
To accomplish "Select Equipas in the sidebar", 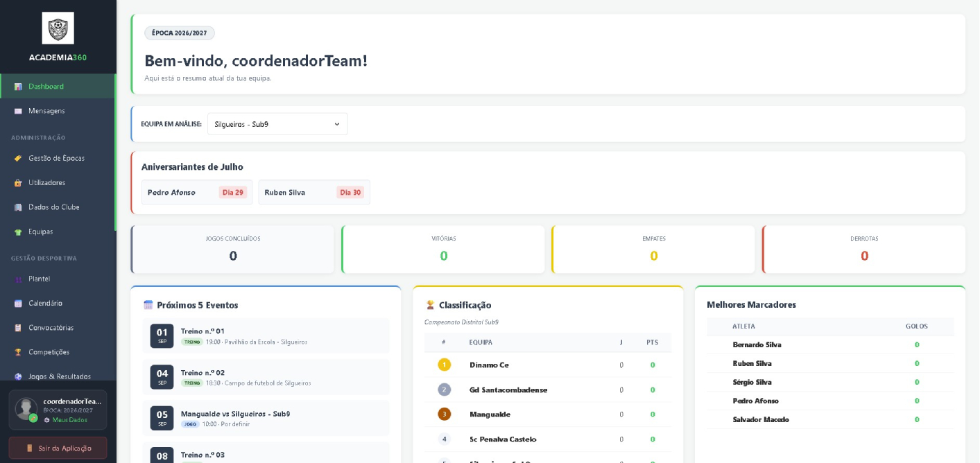I will click(58, 232).
